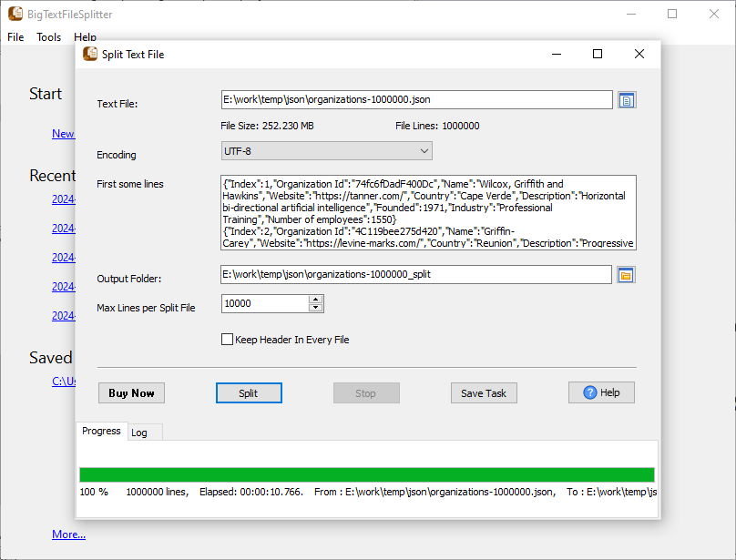Click the Save Task button
The height and width of the screenshot is (560, 736).
(484, 393)
